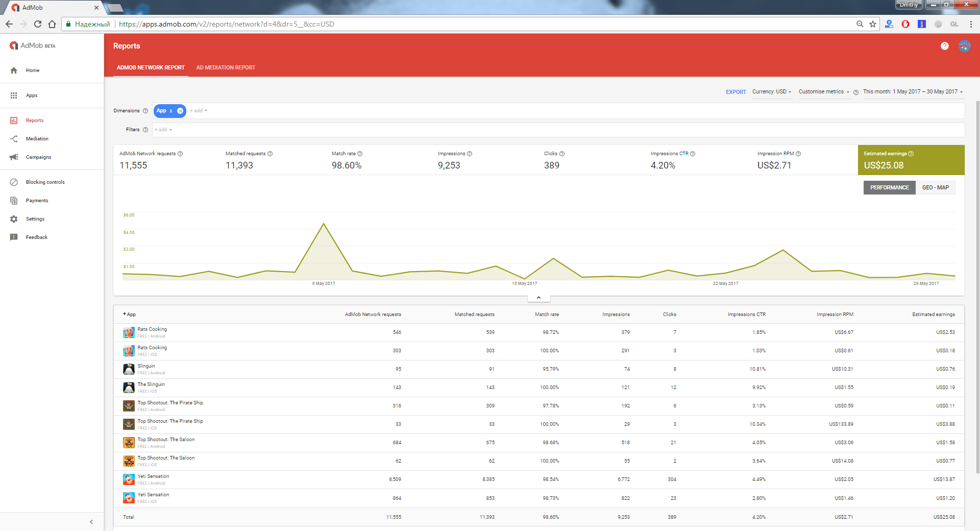980x531 pixels.
Task: Open the Slinguin Android app row
Action: [x=539, y=369]
